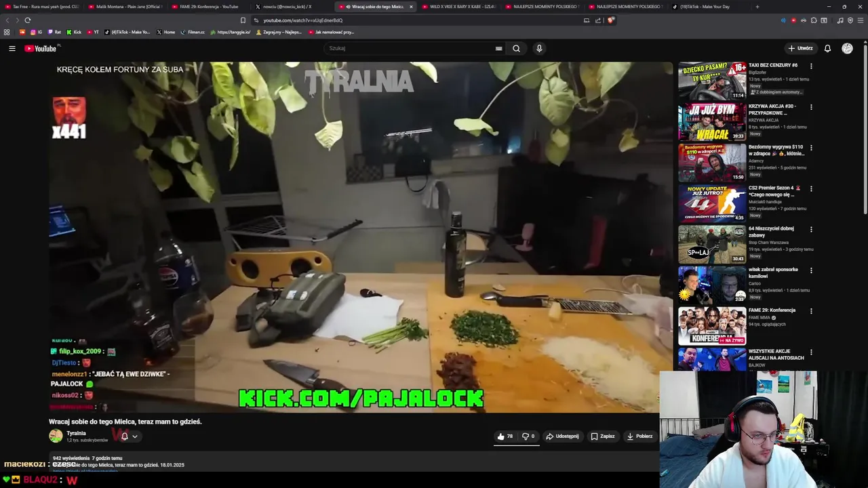Click the main video player
Viewport: 868px width, 488px height.
click(x=361, y=237)
